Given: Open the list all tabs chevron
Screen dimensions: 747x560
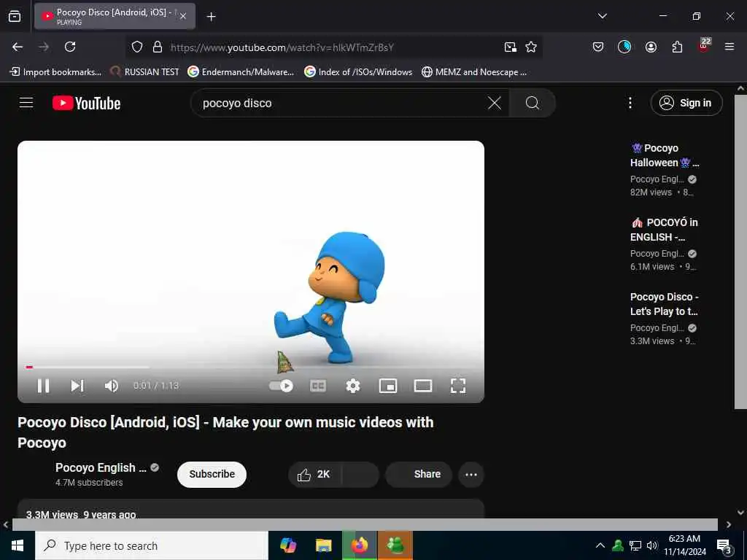Looking at the screenshot, I should click(602, 16).
